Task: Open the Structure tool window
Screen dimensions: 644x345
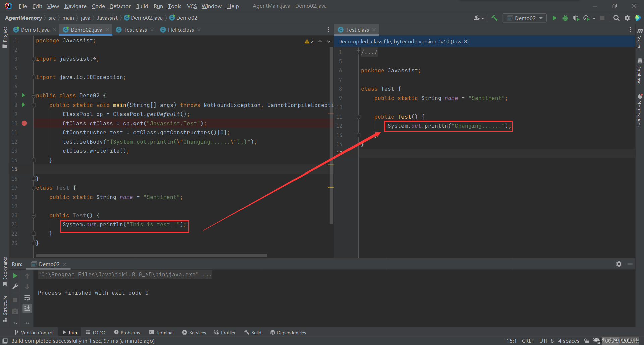Action: pyautogui.click(x=5, y=309)
